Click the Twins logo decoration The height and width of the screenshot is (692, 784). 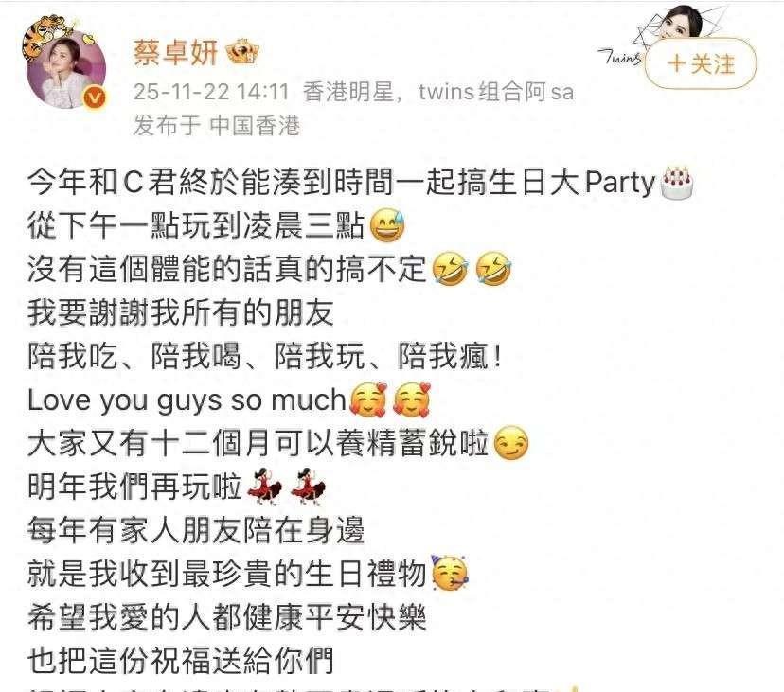click(620, 57)
